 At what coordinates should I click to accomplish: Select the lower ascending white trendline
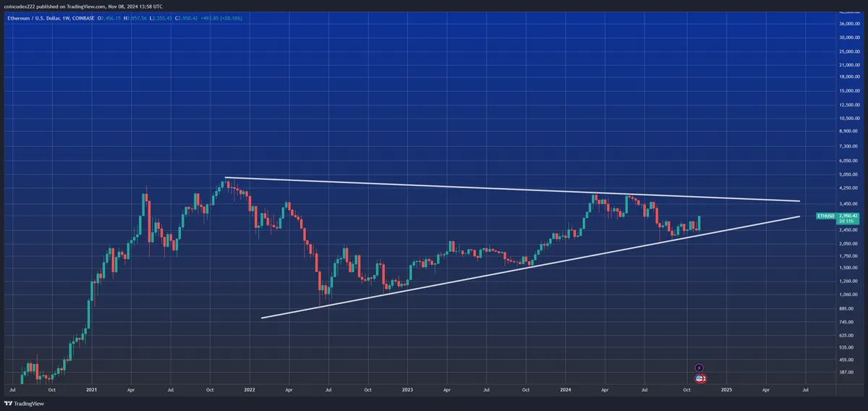(530, 267)
